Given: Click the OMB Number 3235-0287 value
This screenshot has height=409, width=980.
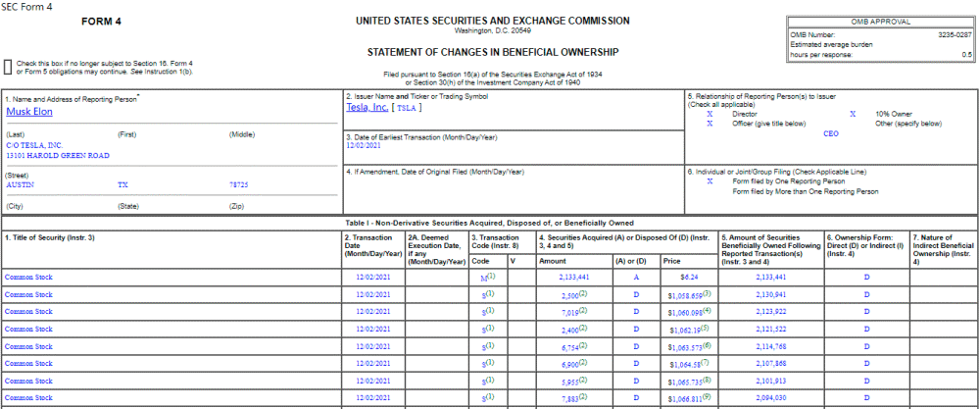Looking at the screenshot, I should (x=955, y=35).
